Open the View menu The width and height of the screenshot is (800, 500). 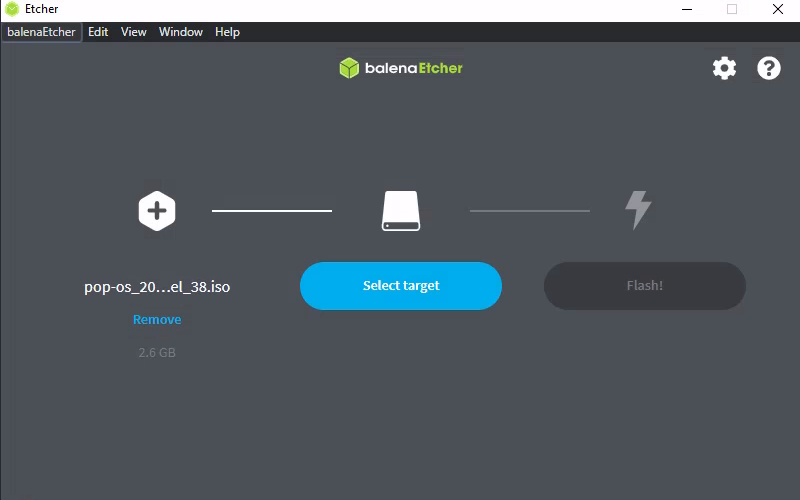click(134, 32)
